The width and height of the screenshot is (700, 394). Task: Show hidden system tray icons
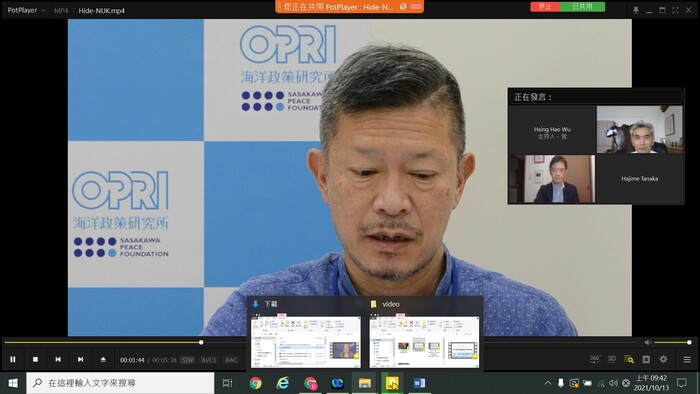tap(548, 383)
